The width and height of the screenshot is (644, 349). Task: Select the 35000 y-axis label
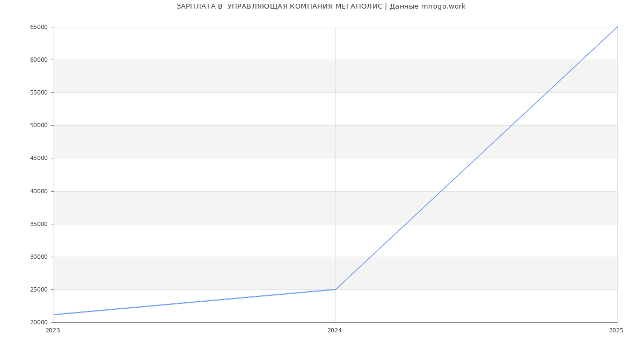pos(39,224)
